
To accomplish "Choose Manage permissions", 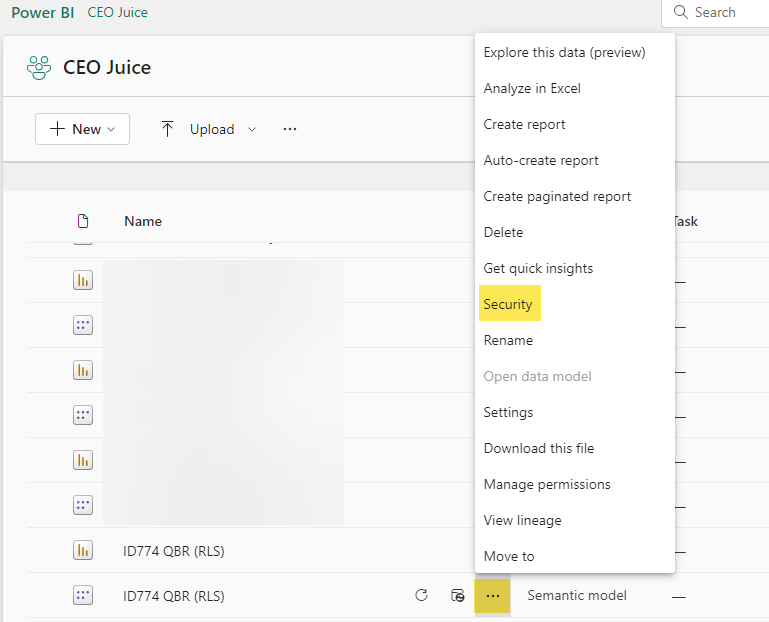I will (x=547, y=485).
